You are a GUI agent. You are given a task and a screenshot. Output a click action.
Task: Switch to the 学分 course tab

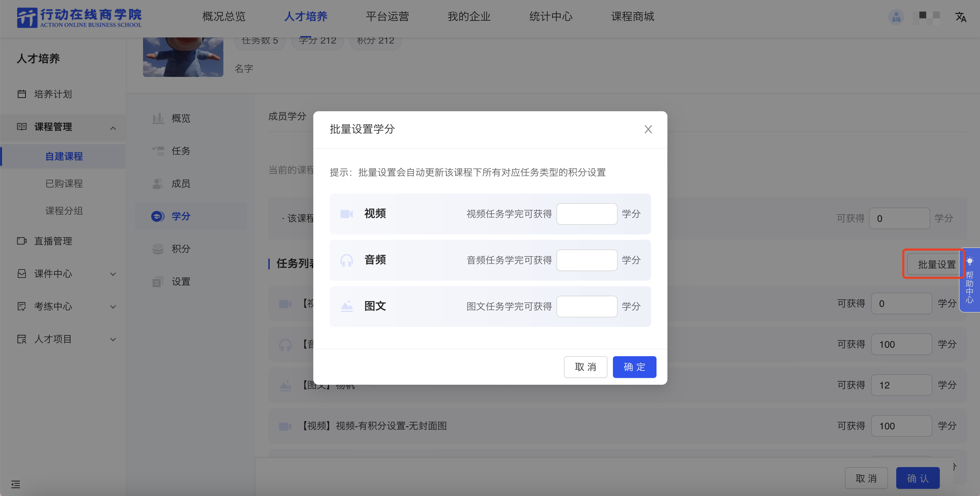pyautogui.click(x=190, y=216)
